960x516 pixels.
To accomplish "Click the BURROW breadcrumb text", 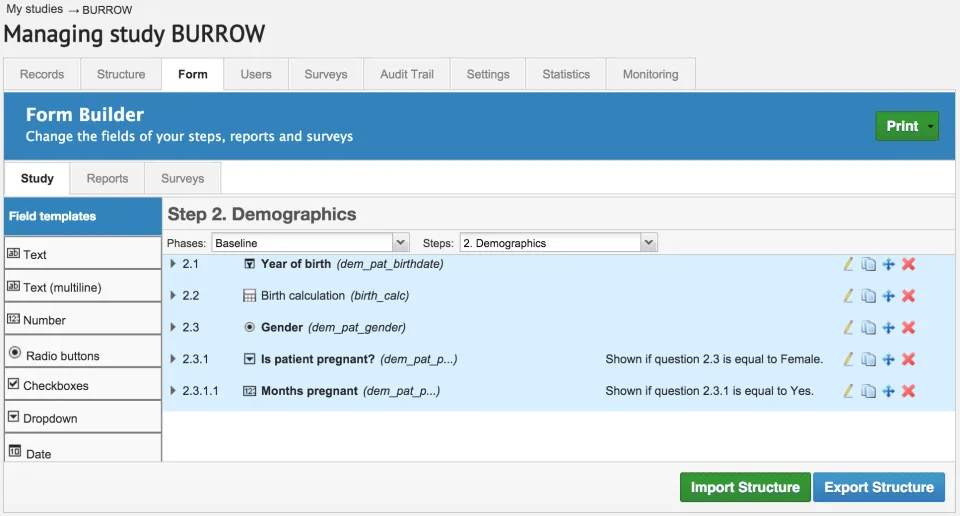I will [107, 10].
